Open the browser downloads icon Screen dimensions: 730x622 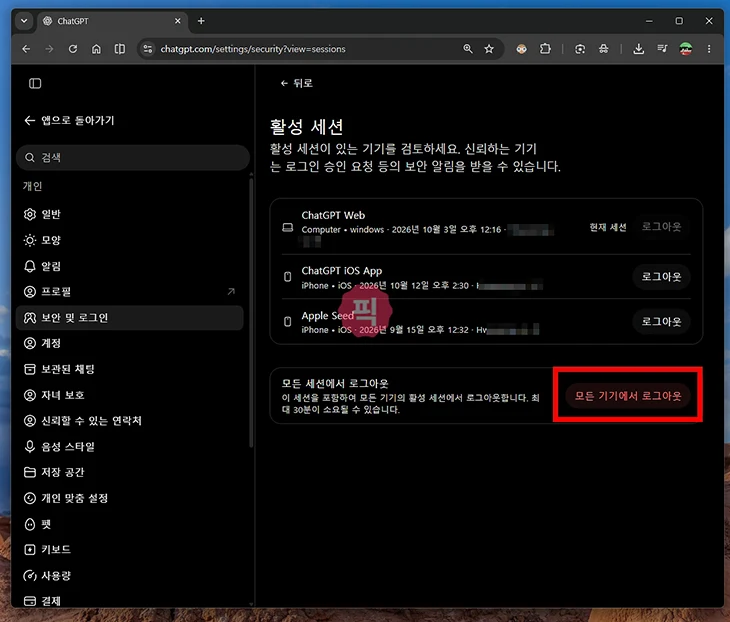pyautogui.click(x=639, y=49)
